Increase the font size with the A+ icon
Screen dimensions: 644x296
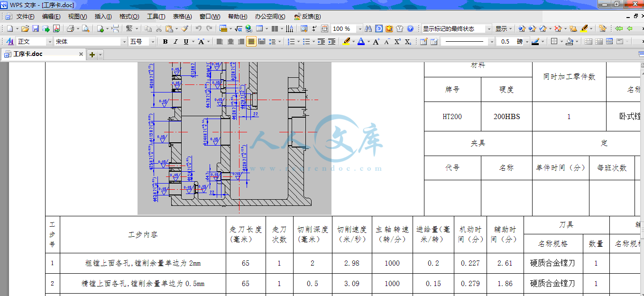point(376,42)
